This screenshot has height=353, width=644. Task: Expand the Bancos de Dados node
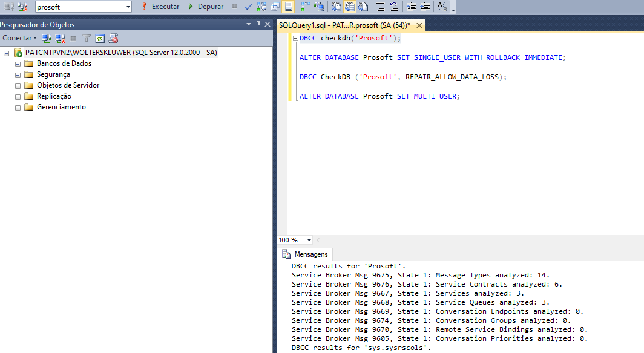(18, 64)
